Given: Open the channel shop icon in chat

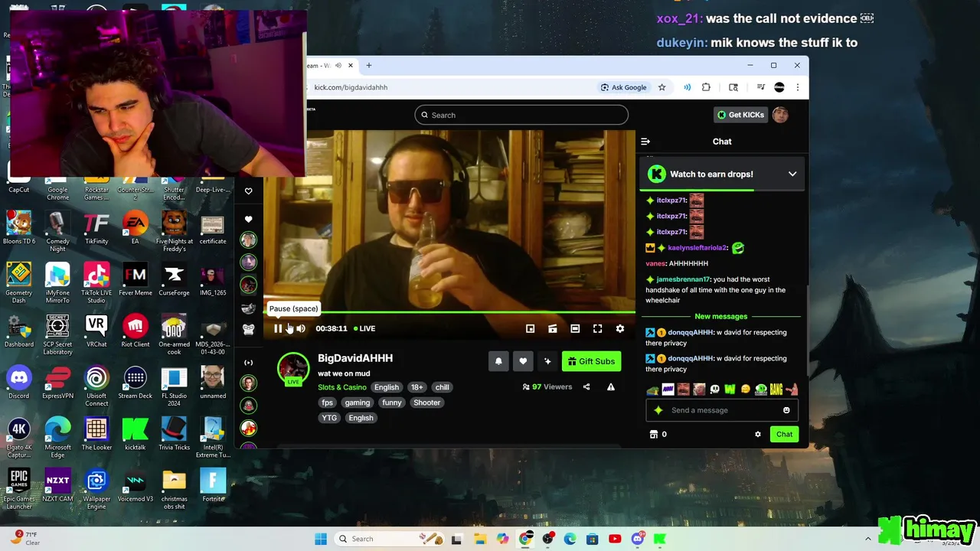Looking at the screenshot, I should [654, 434].
